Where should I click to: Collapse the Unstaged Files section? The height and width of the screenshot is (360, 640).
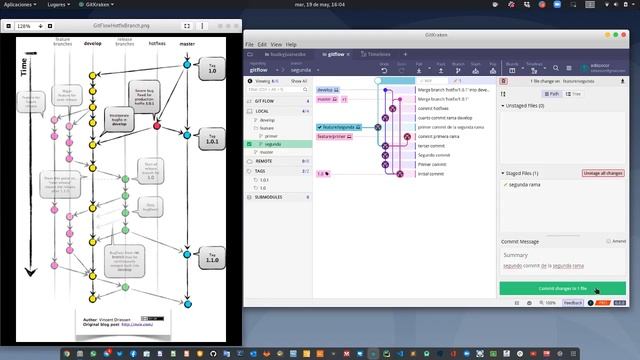(x=503, y=106)
